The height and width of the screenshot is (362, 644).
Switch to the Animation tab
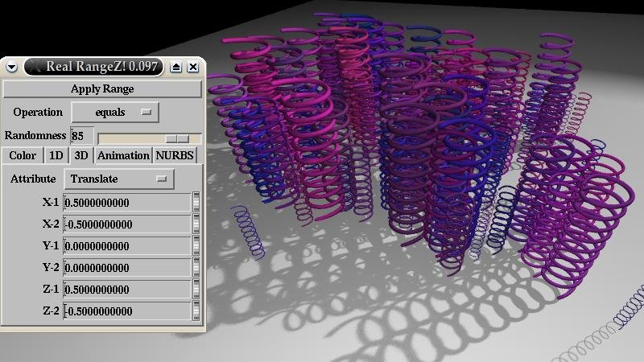click(123, 155)
